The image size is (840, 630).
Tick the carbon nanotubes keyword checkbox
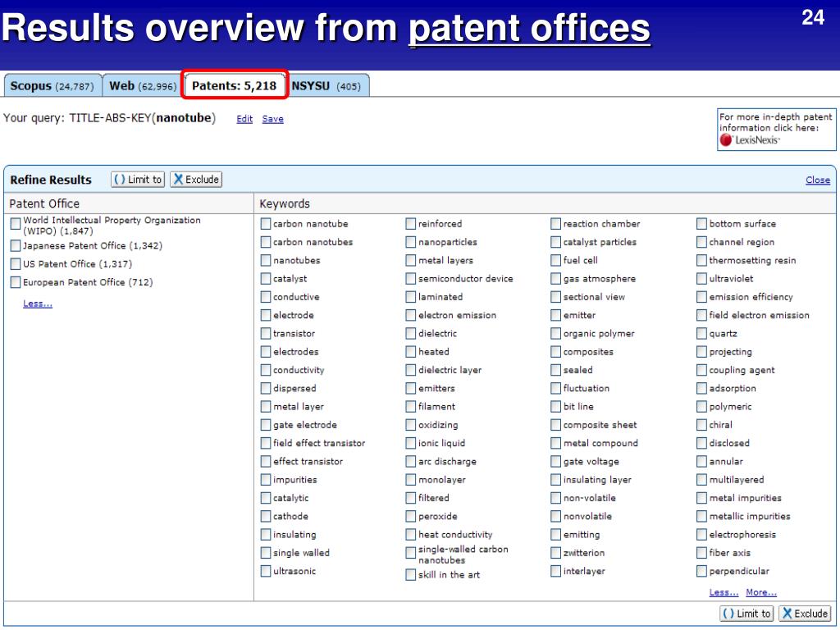pyautogui.click(x=266, y=242)
